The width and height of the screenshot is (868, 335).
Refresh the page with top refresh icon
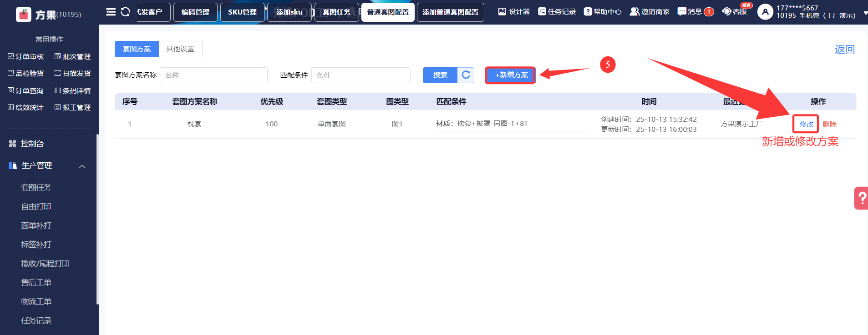(x=125, y=12)
